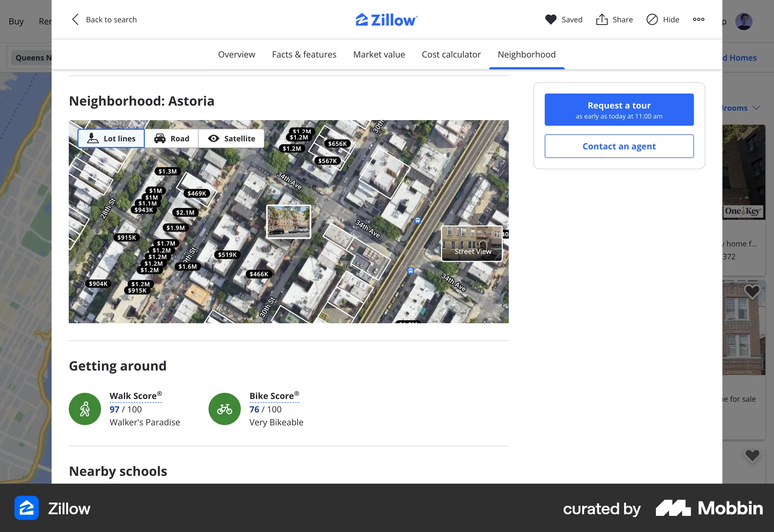Click the Zillow logo in the header
774x532 pixels.
[x=386, y=19]
